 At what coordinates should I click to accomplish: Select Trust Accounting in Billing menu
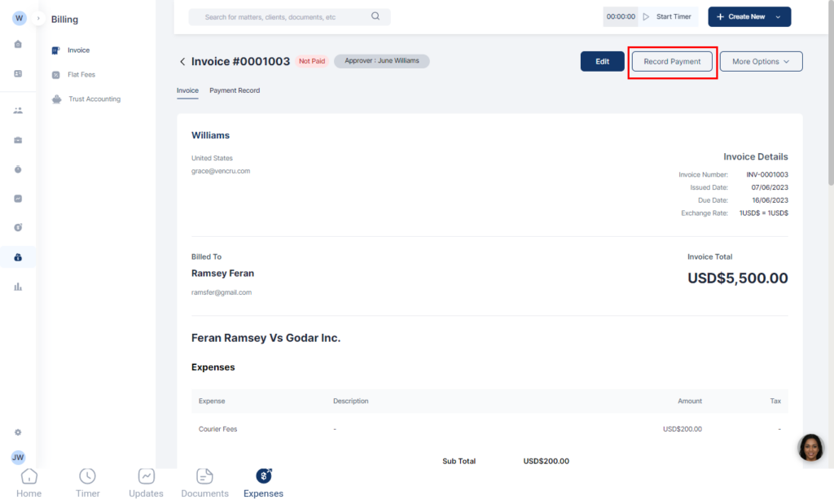click(x=94, y=99)
